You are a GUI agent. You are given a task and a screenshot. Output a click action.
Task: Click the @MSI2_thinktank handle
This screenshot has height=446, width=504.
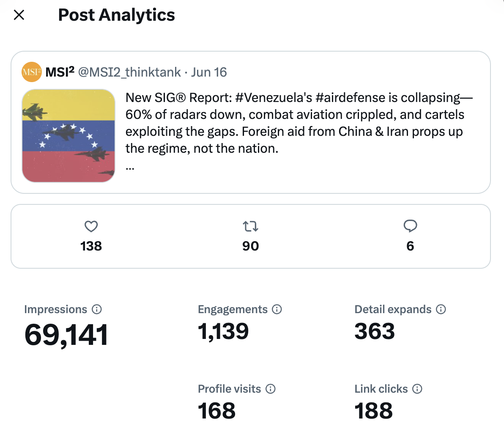coord(129,72)
